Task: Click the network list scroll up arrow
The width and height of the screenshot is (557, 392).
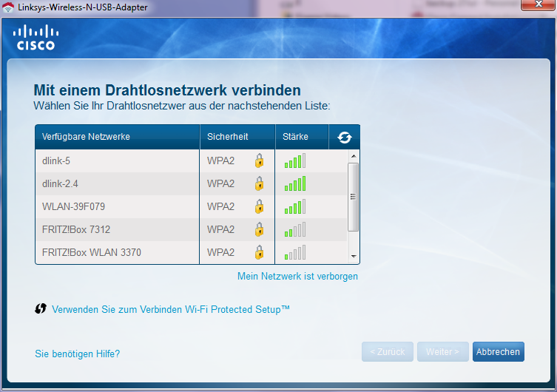Action: coord(353,156)
